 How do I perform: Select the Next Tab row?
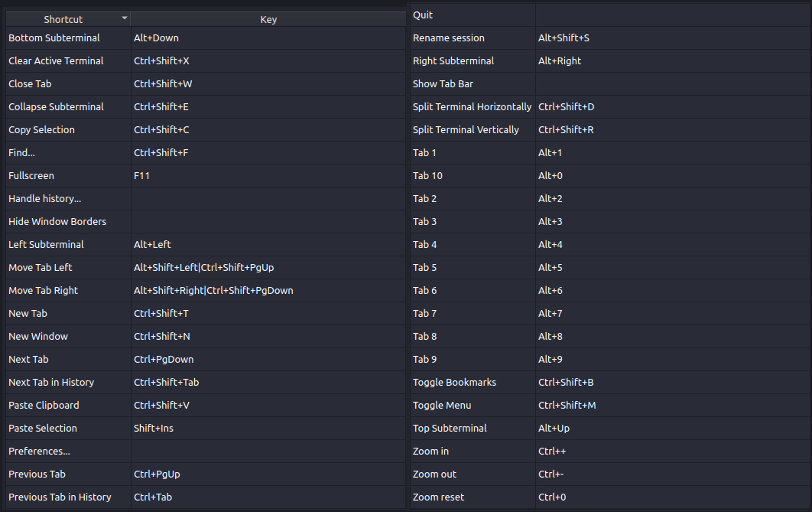click(206, 359)
